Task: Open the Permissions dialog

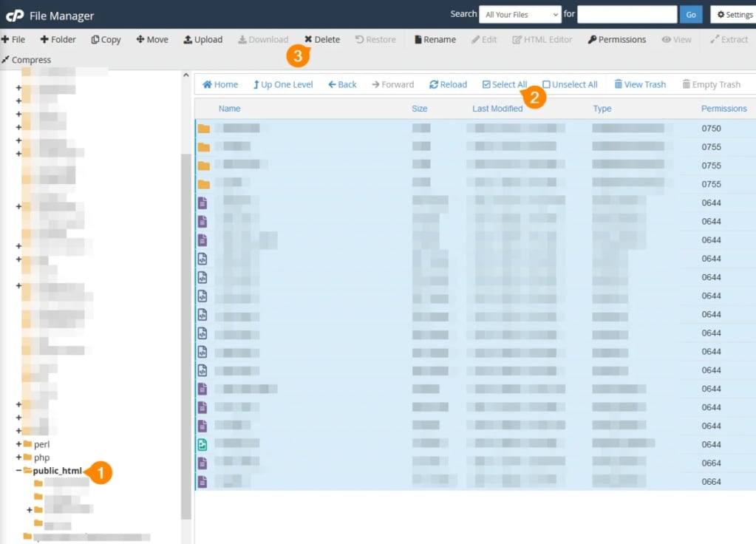Action: coord(616,40)
